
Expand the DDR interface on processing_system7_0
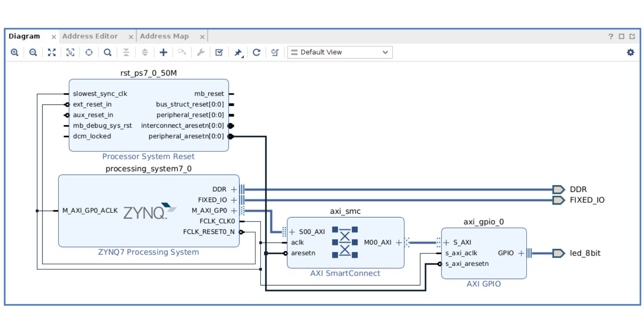(234, 189)
